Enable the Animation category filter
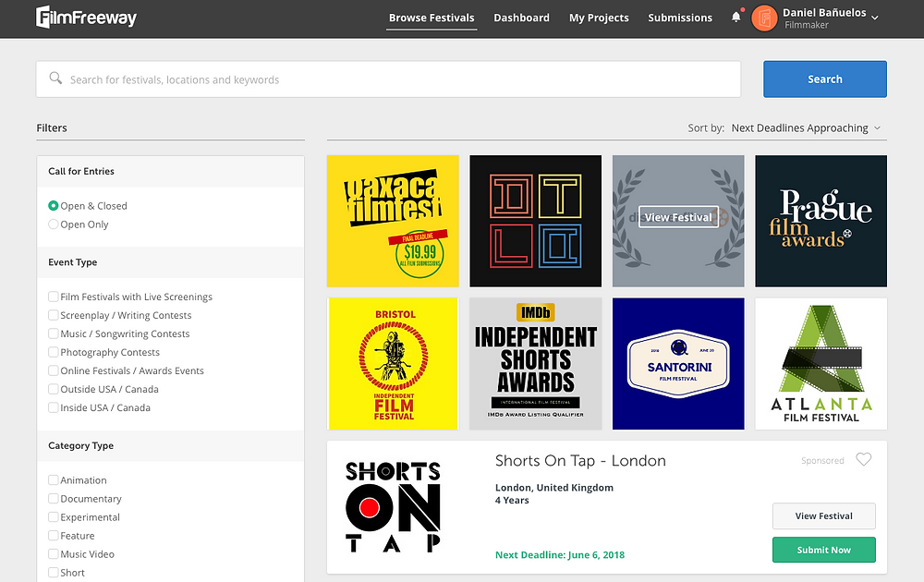The height and width of the screenshot is (582, 924). point(53,480)
